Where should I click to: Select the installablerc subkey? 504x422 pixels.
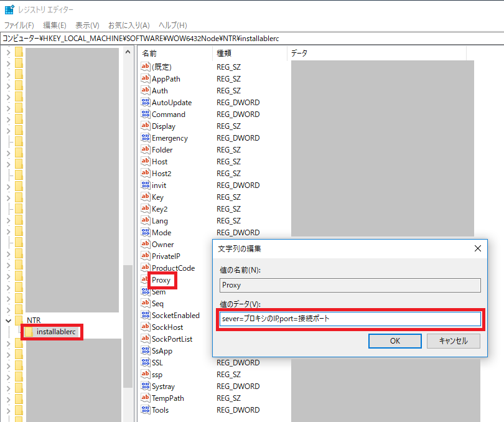click(56, 332)
